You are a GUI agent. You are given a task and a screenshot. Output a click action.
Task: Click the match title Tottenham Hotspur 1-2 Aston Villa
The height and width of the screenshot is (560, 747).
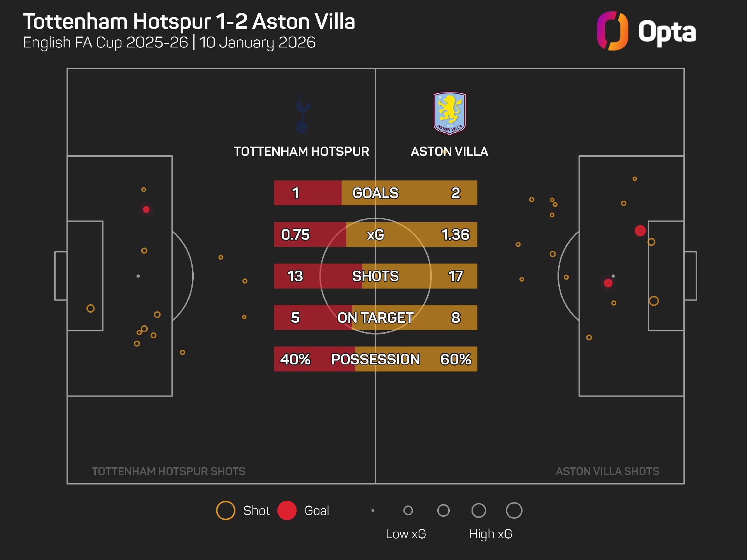click(x=189, y=22)
